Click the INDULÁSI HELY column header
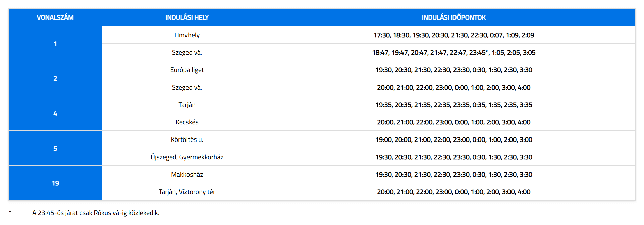 [187, 17]
